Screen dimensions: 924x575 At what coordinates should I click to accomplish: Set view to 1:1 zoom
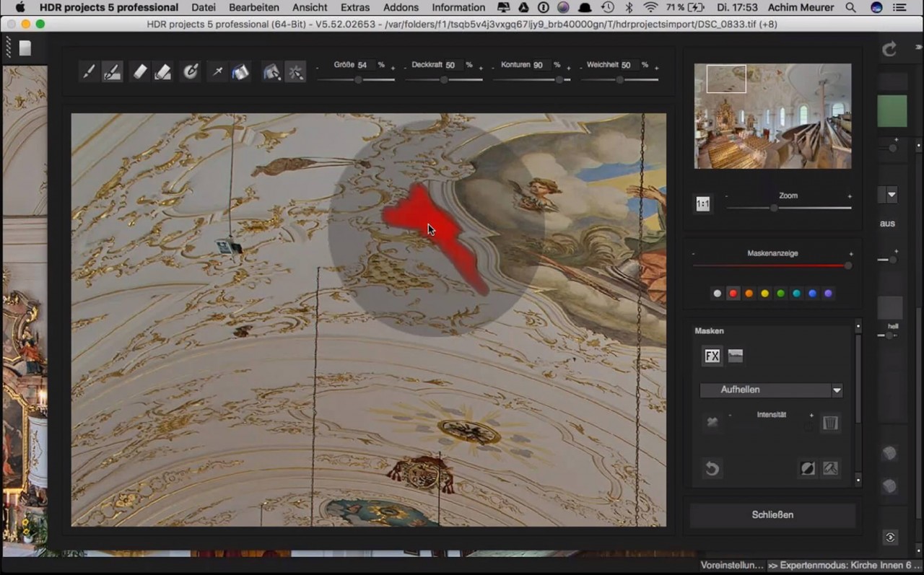702,204
